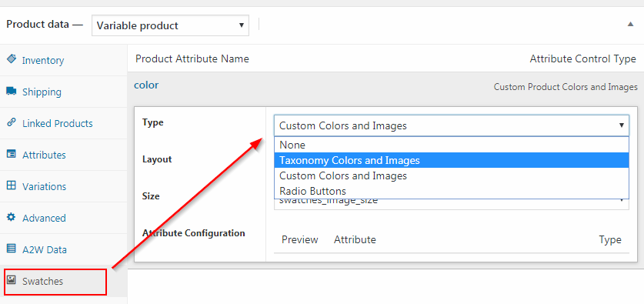Click the color attribute link

click(146, 85)
